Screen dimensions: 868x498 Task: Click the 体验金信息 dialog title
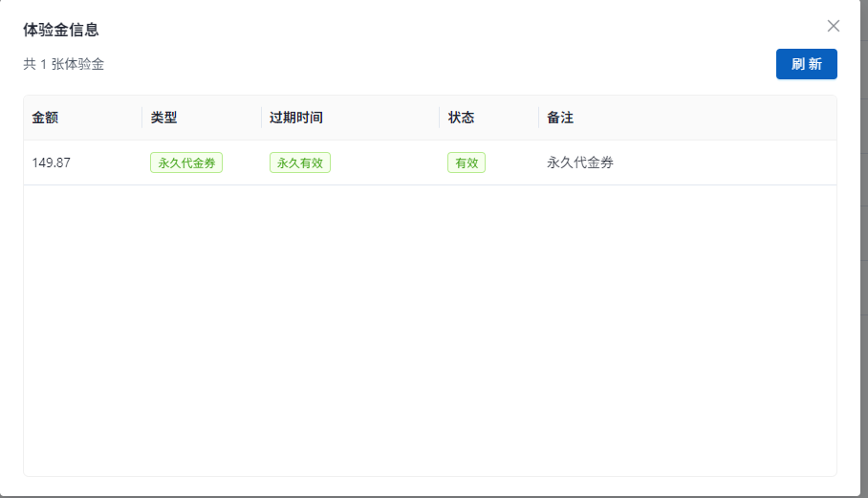point(61,30)
